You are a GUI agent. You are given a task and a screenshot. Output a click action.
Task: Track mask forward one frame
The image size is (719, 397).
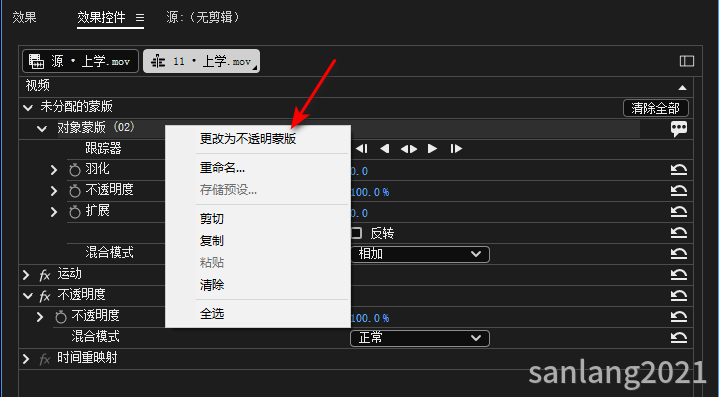(x=456, y=149)
